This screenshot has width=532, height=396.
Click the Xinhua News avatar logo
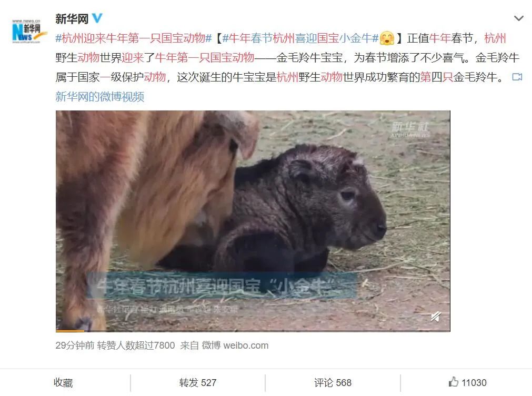coord(26,32)
